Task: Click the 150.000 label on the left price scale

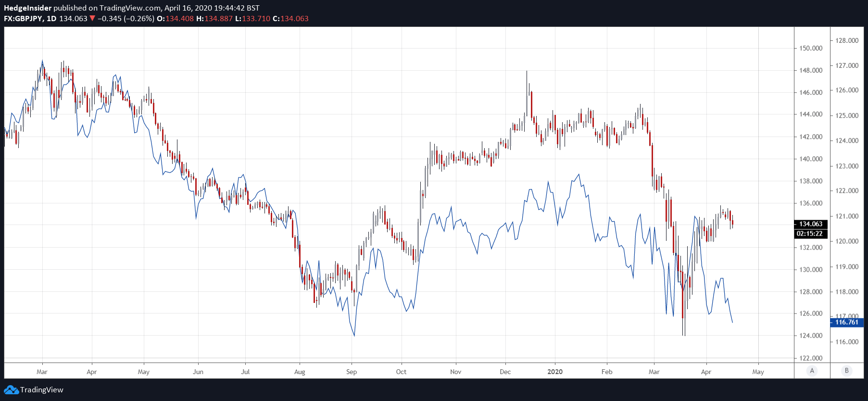Action: tap(811, 48)
